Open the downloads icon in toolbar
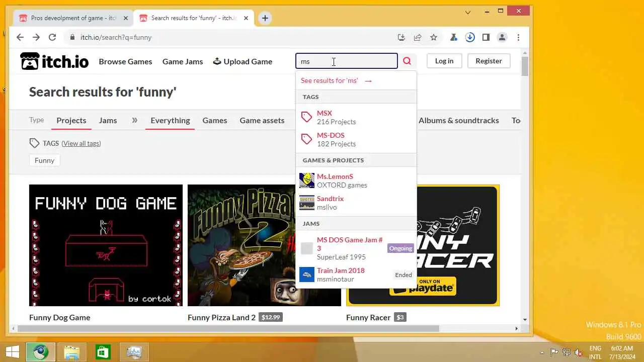The height and width of the screenshot is (362, 644). click(x=470, y=37)
